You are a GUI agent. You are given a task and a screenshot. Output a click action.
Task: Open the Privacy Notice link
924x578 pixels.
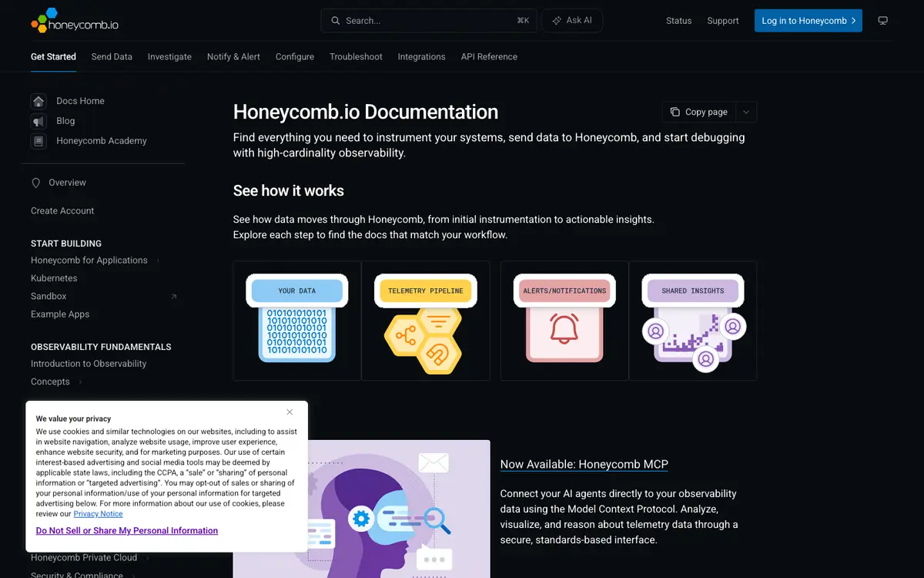pos(98,514)
